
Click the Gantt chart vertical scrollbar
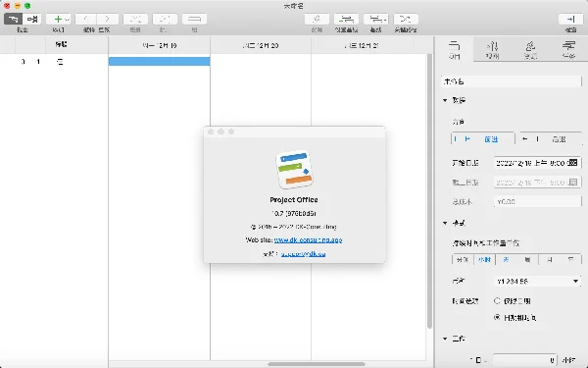point(429,191)
